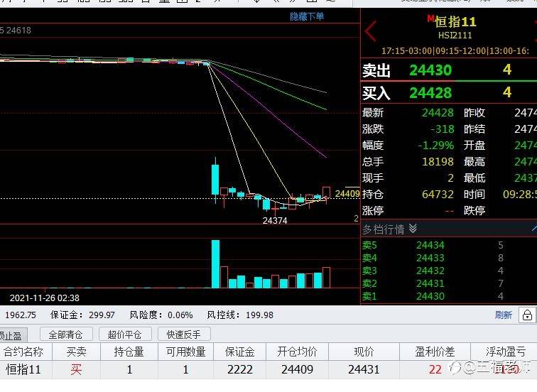
Task: Click the chart date label 2021-11-26 02:38
Action: [x=45, y=298]
